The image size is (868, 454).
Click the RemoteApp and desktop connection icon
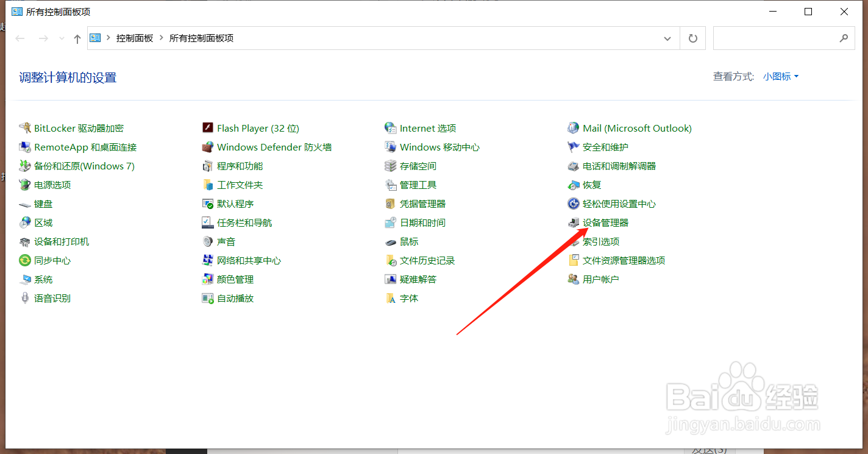(25, 147)
